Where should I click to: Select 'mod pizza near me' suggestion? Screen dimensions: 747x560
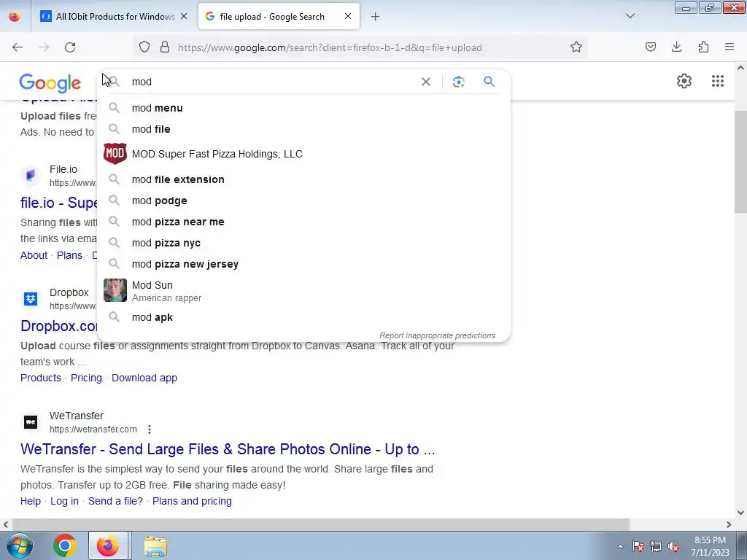[x=303, y=222]
